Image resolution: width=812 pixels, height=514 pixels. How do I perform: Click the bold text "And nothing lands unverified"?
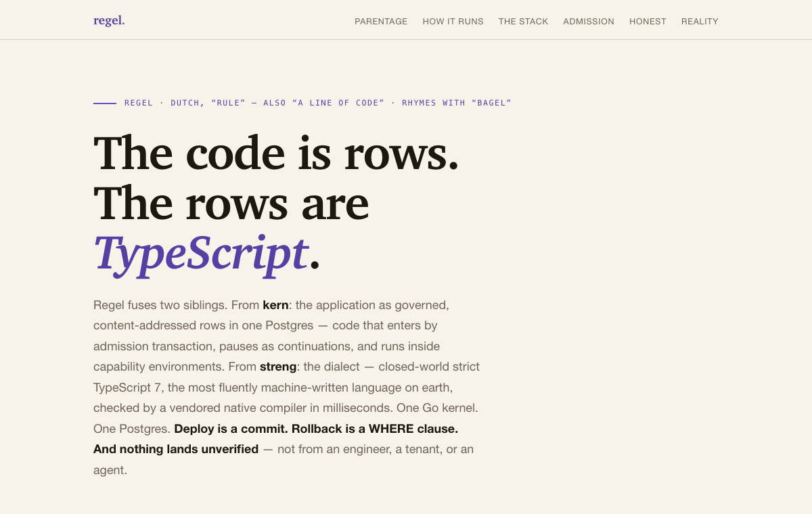176,449
